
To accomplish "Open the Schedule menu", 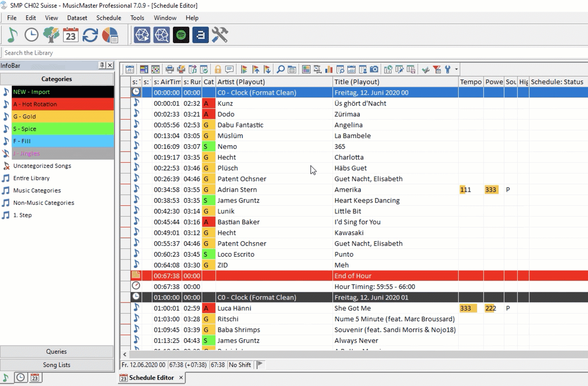I will click(x=109, y=17).
